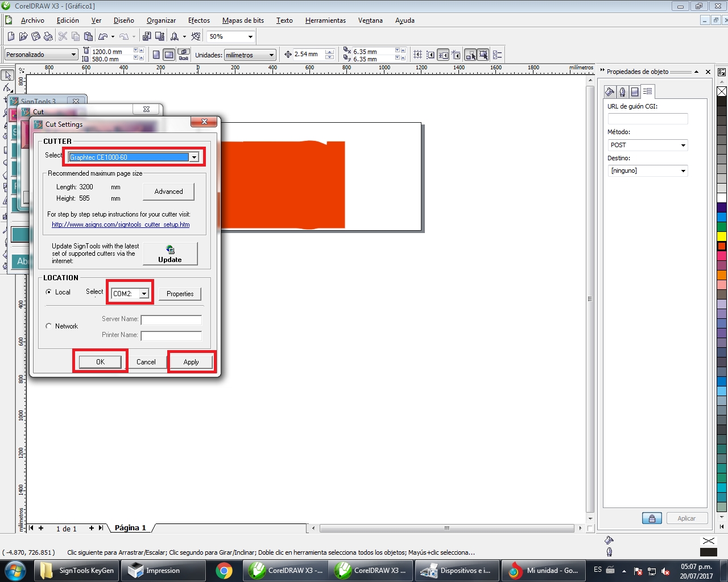Screen dimensions: 728x582
Task: Open Internet tab in object properties
Action: tap(648, 92)
